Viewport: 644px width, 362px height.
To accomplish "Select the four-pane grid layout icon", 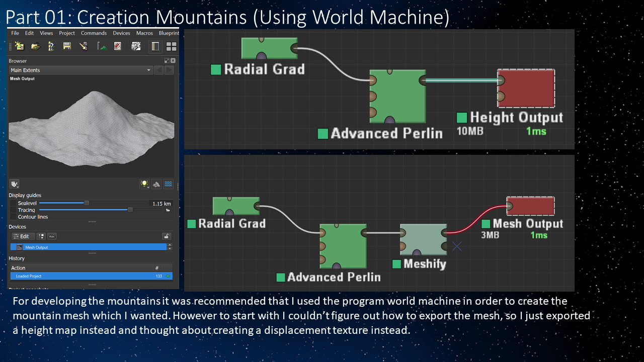I will (x=171, y=46).
